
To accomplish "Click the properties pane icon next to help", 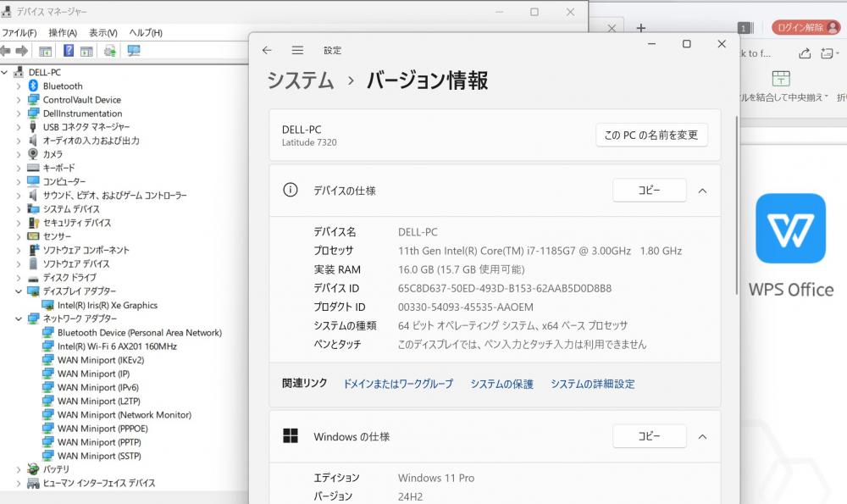I will point(86,52).
